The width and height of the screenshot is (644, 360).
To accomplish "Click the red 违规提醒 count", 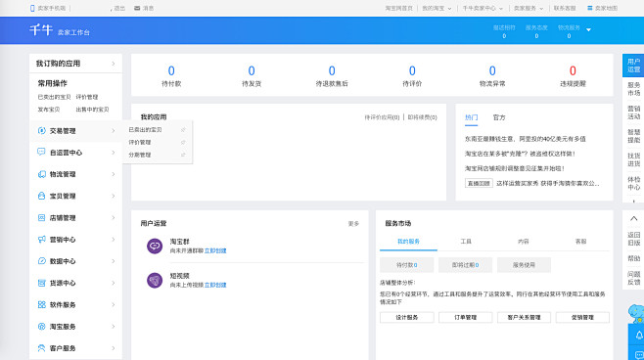I will click(x=573, y=71).
